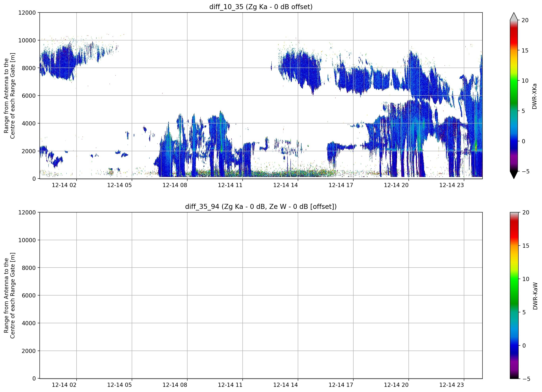Click "12-14 11" tick under the bottom plot
542x392 pixels.
[x=230, y=385]
